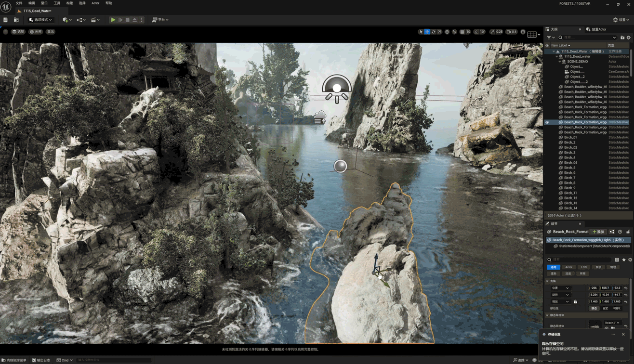Switch the world/local coordinate space globe icon

[447, 32]
